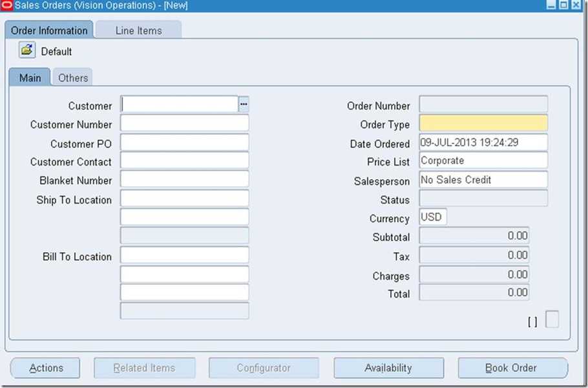Viewport: 588px width, 388px height.
Task: Click the Ship To Location field
Action: (185, 199)
